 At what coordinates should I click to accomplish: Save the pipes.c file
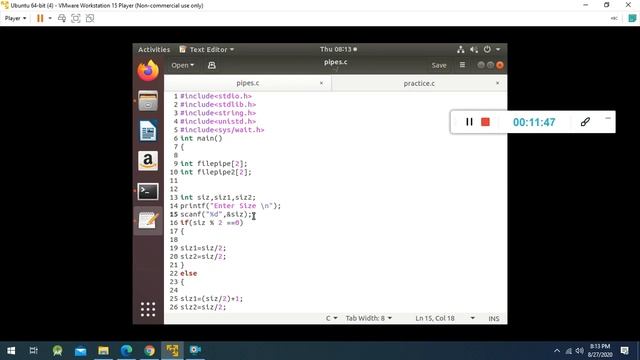pos(439,65)
